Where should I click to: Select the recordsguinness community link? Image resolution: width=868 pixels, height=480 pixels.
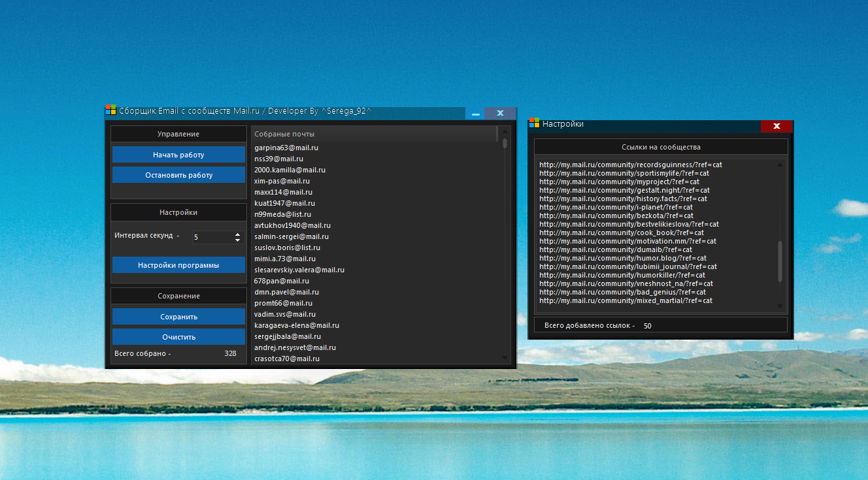tap(630, 165)
